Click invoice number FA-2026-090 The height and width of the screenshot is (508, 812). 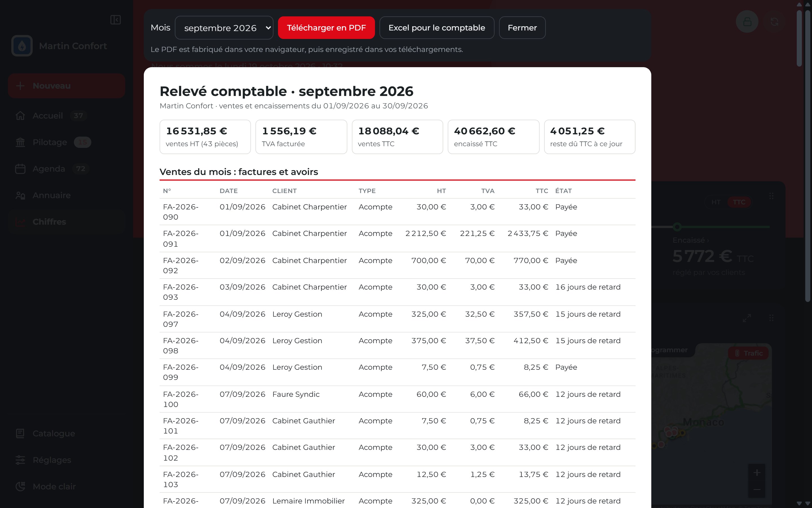(x=181, y=212)
